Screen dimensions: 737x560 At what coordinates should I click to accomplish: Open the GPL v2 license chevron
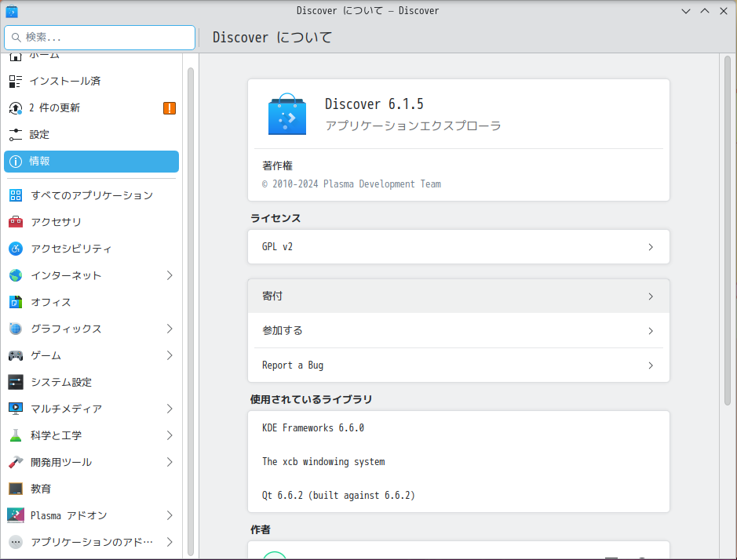(x=651, y=247)
